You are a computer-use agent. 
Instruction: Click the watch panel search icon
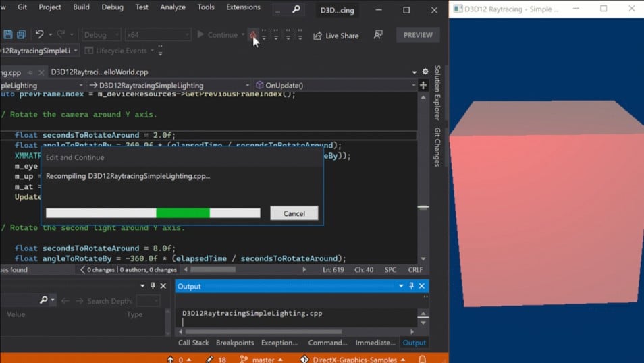pyautogui.click(x=43, y=300)
